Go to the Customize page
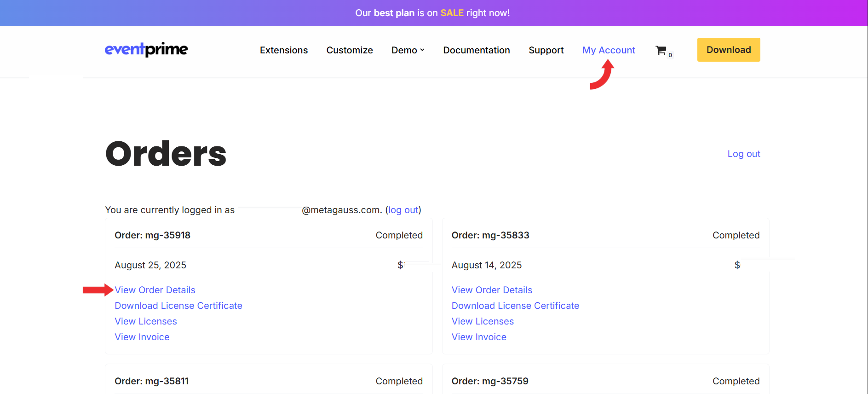868x394 pixels. pyautogui.click(x=349, y=50)
